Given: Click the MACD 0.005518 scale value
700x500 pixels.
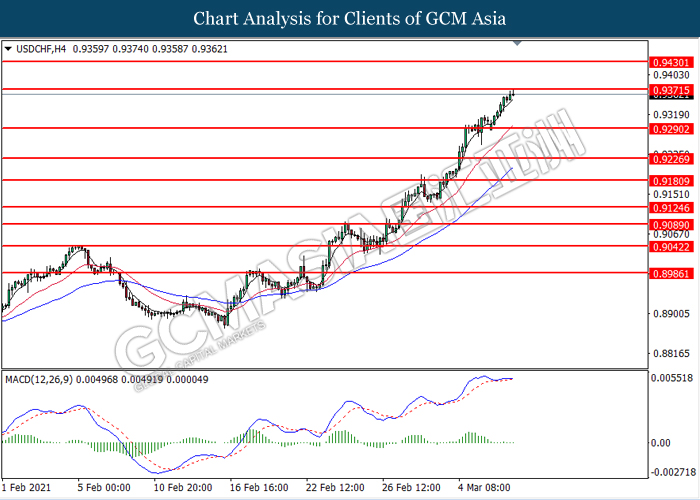Looking at the screenshot, I should coord(670,381).
